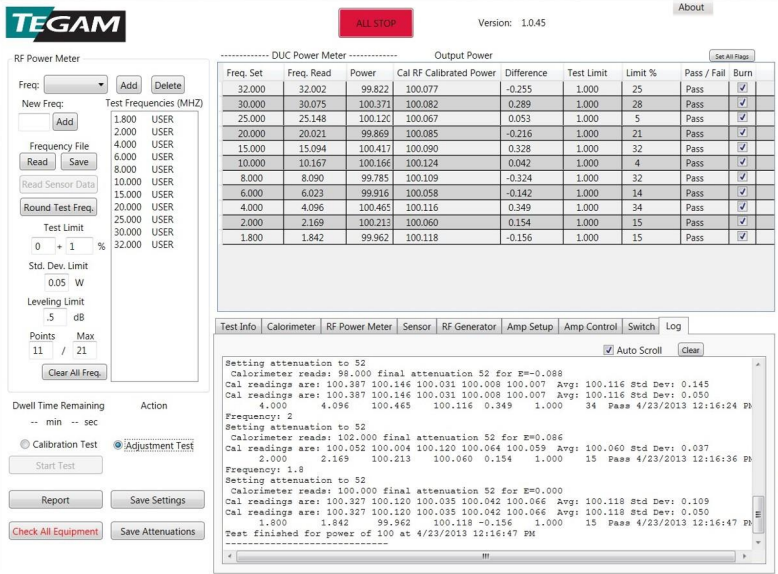Disable the Auto Scroll checkbox

[x=608, y=350]
